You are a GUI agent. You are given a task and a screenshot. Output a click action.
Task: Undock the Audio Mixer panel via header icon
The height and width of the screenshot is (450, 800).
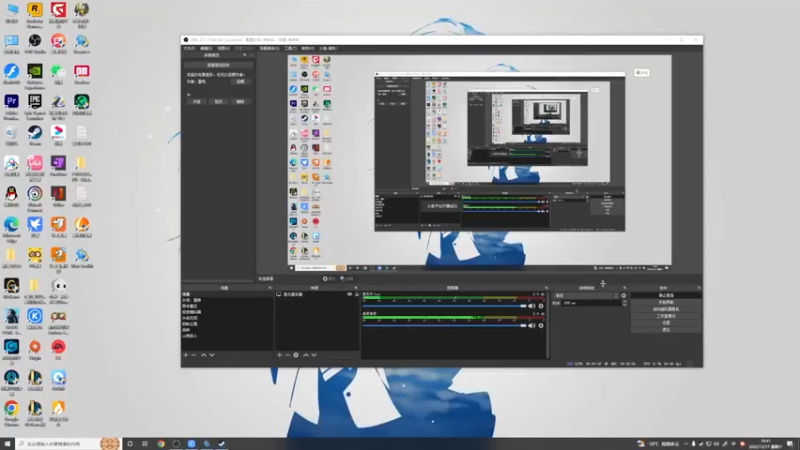[546, 288]
